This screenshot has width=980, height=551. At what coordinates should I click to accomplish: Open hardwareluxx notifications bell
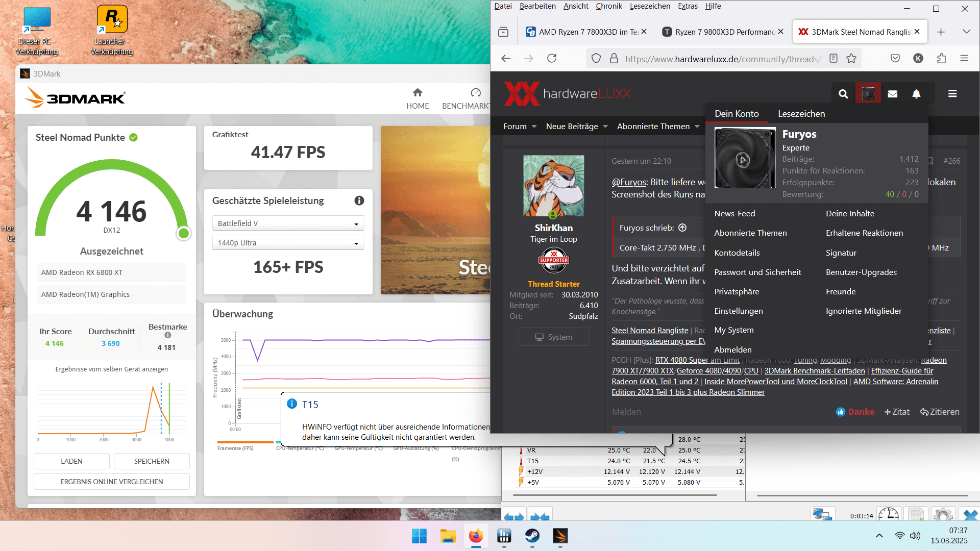click(x=916, y=94)
